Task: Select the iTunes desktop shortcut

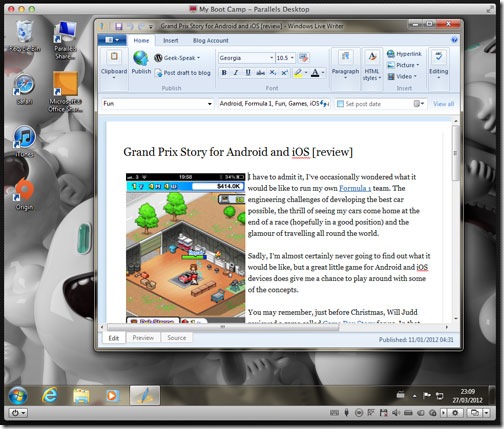Action: (x=24, y=141)
